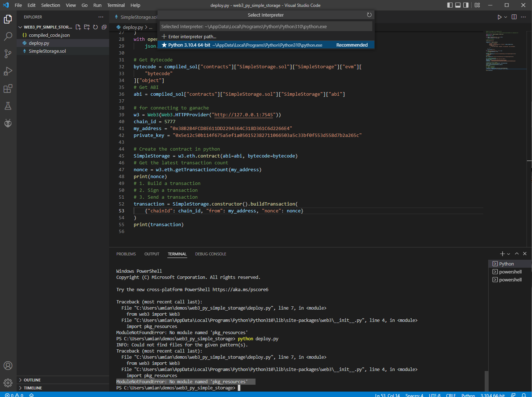Open the Terminal menu
532x397 pixels.
(116, 5)
